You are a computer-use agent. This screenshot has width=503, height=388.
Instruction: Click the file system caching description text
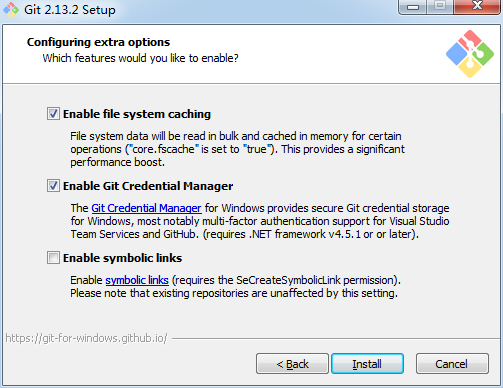(237, 149)
